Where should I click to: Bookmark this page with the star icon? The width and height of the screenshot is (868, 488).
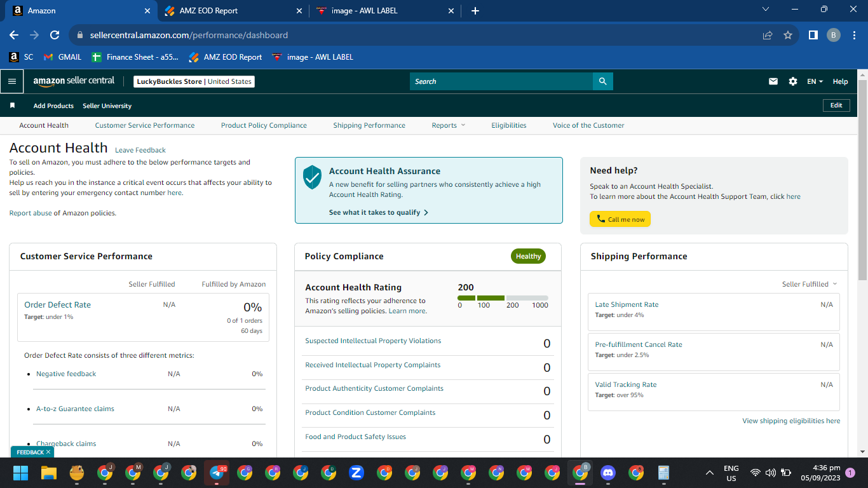coord(788,35)
